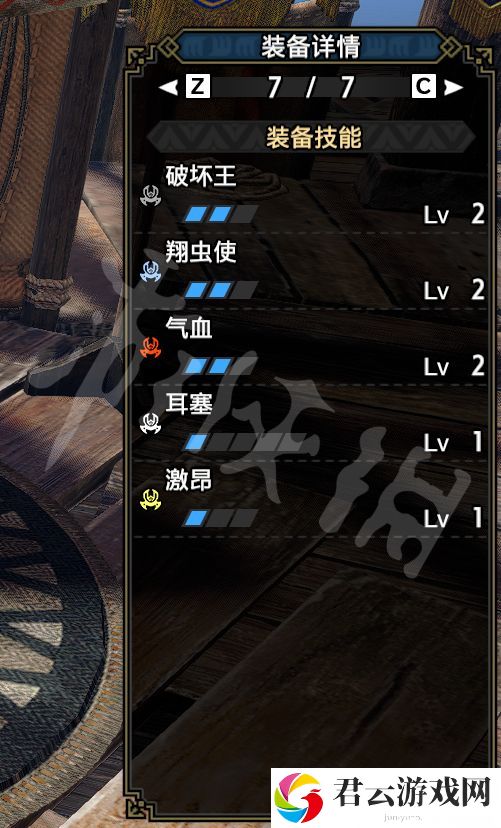The image size is (501, 828).
Task: Select the 装备详情 title header
Action: 311,46
